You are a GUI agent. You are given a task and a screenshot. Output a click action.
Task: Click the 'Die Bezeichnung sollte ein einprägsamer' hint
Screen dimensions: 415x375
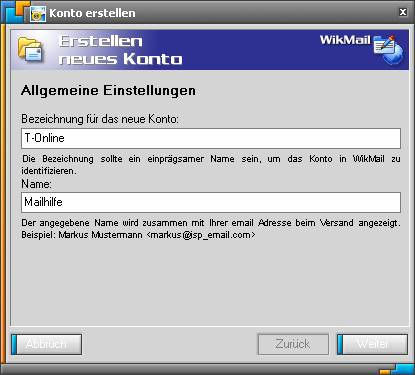point(211,165)
